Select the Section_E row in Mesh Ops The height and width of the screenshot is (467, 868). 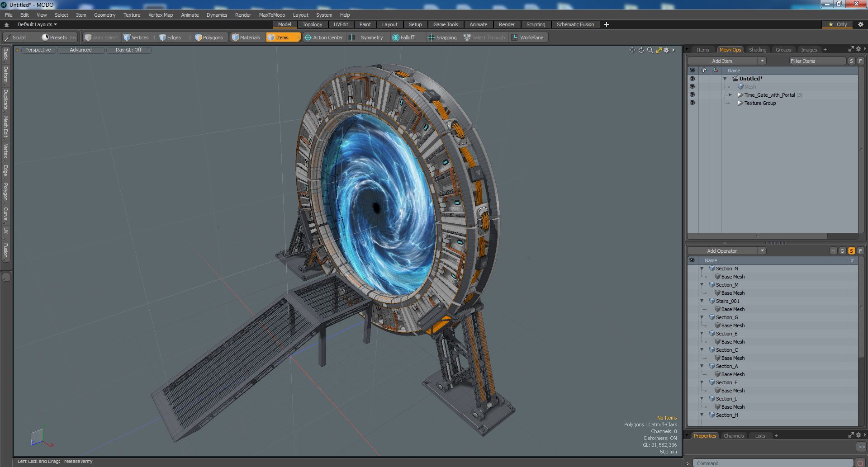(773, 382)
